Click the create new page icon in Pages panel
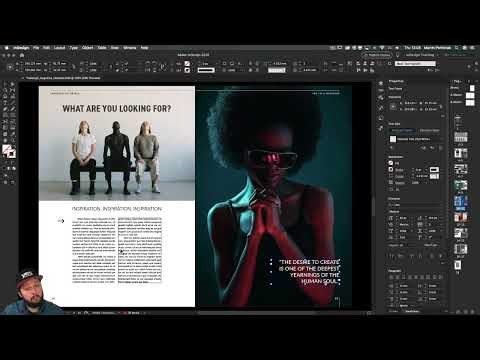 coord(465,312)
